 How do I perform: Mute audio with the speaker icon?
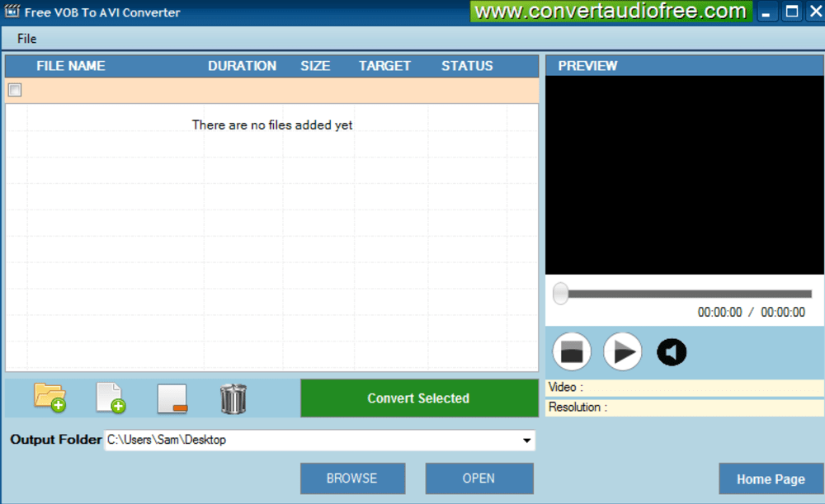point(672,351)
